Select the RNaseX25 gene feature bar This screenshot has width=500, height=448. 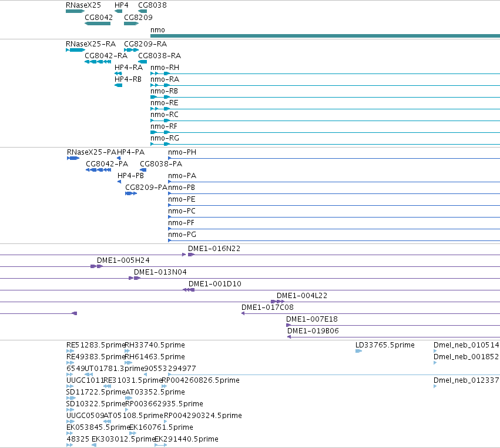[x=75, y=11]
